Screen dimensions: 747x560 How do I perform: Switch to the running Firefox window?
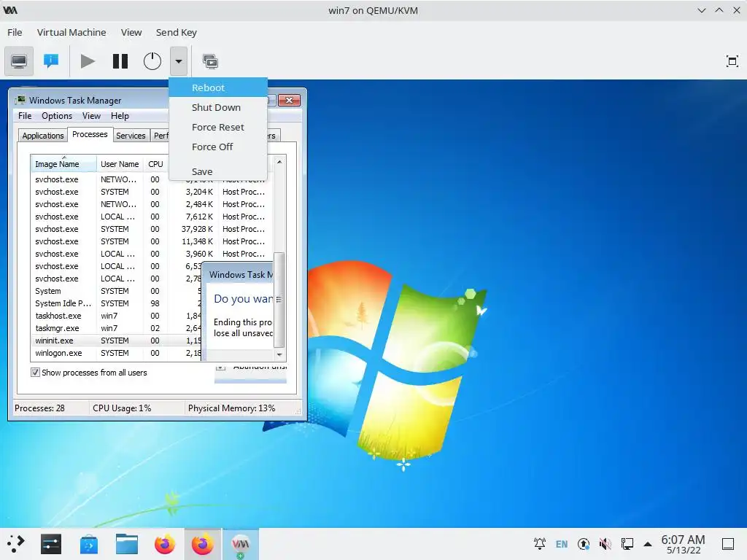point(203,544)
